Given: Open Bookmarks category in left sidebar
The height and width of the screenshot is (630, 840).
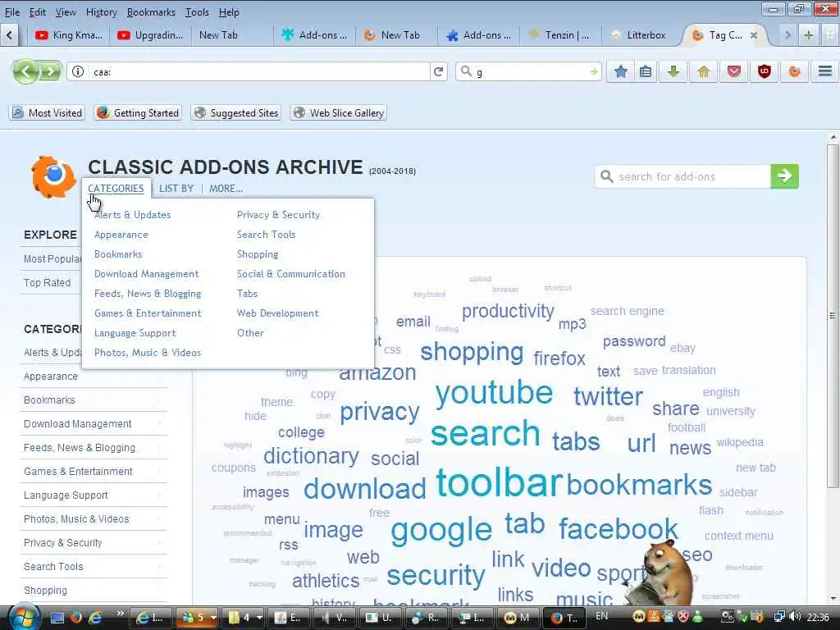Looking at the screenshot, I should click(x=49, y=400).
